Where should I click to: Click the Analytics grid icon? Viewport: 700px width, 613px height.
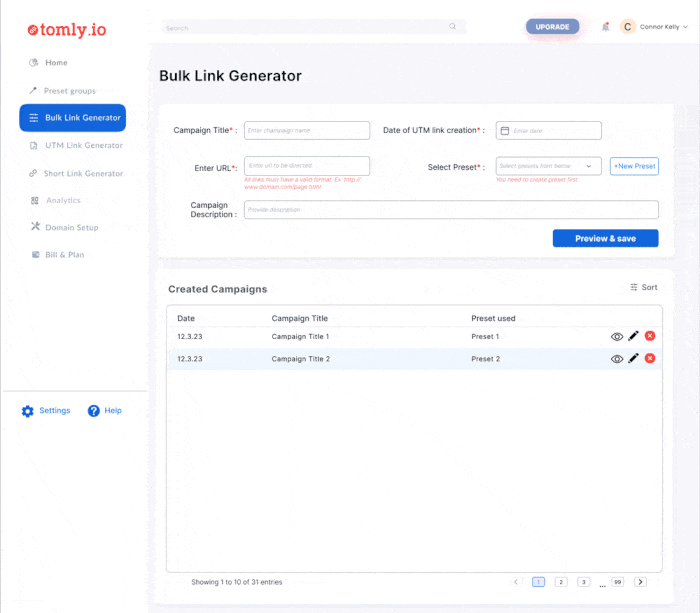(x=34, y=200)
